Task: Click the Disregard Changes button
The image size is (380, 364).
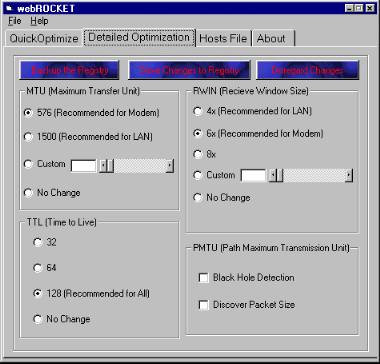Action: pos(307,70)
